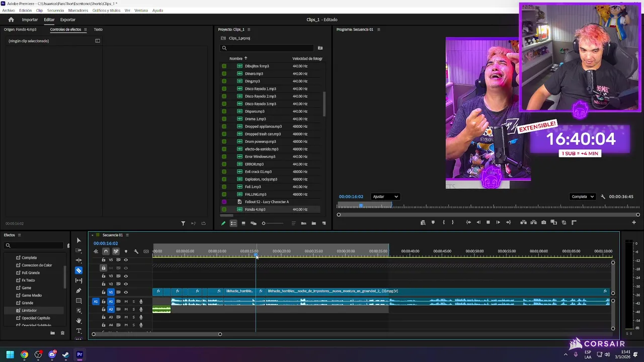This screenshot has height=362, width=644.
Task: Click timeline horizontal zoom scroll bar
Action: tap(156, 334)
